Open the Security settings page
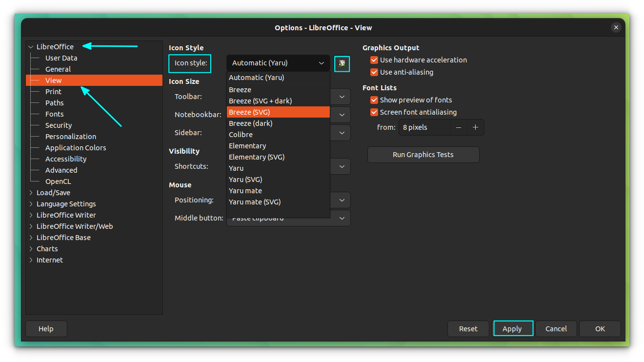Viewport: 644px width, 362px height. click(59, 125)
